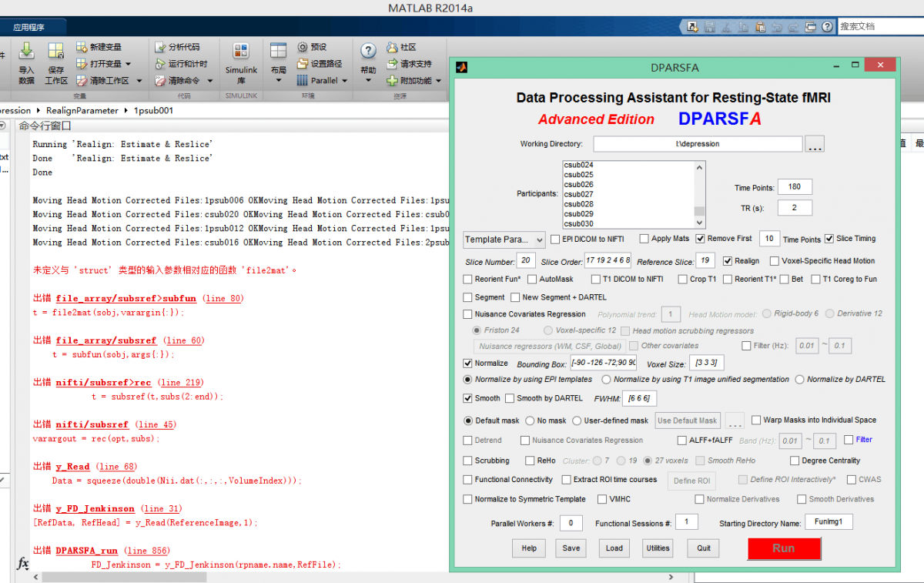Open the y_FD_Jenkinson error link
Image resolution: width=924 pixels, height=583 pixels.
pyautogui.click(x=95, y=508)
